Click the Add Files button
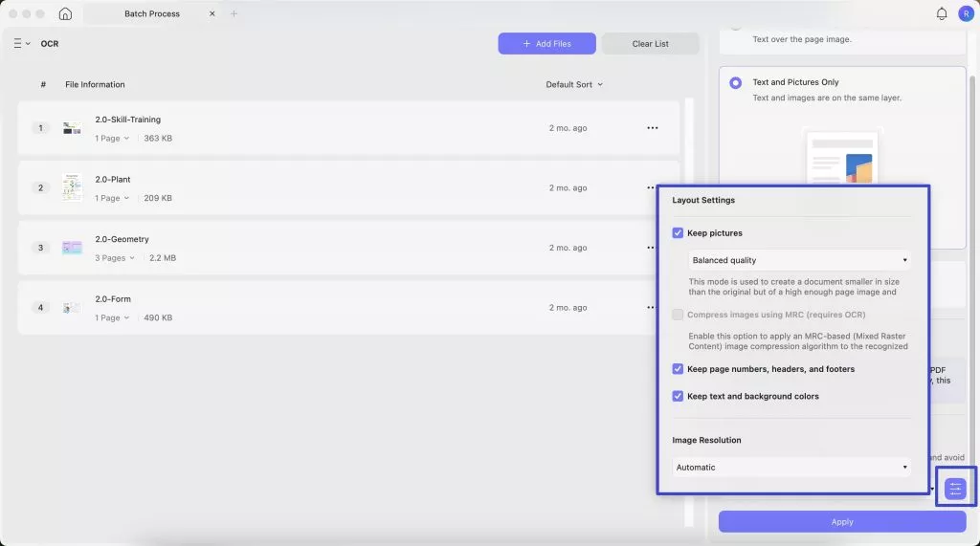 point(546,44)
